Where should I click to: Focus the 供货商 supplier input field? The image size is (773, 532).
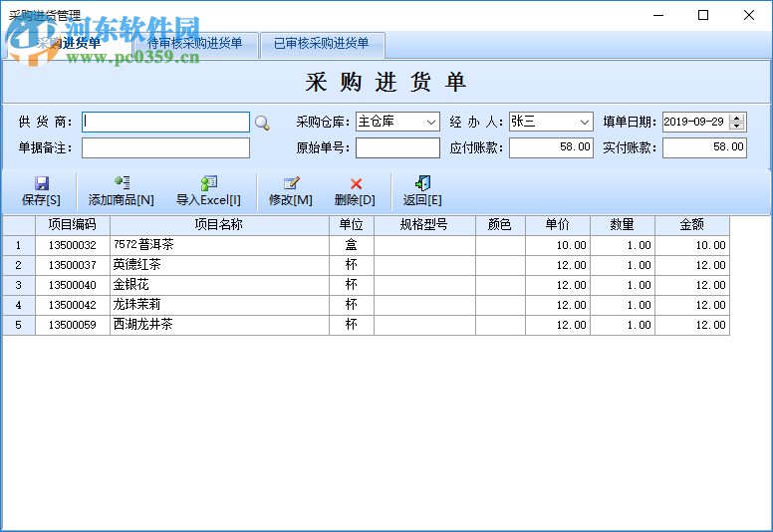click(165, 122)
